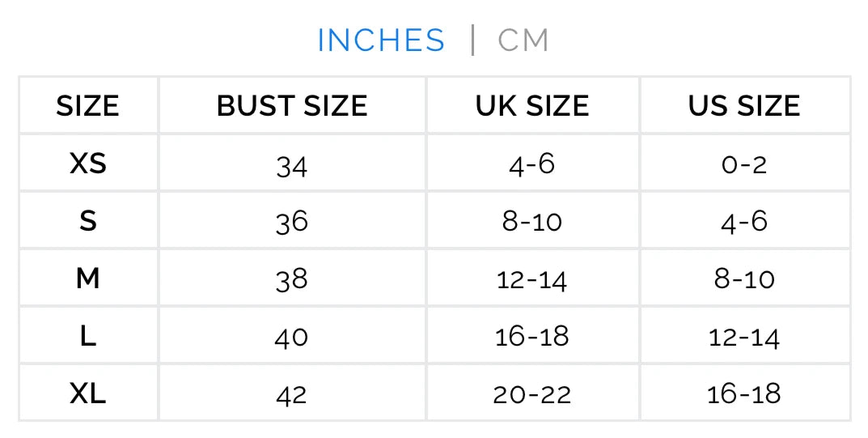Click US size 16-18 cell
This screenshot has height=438, width=868.
744,395
